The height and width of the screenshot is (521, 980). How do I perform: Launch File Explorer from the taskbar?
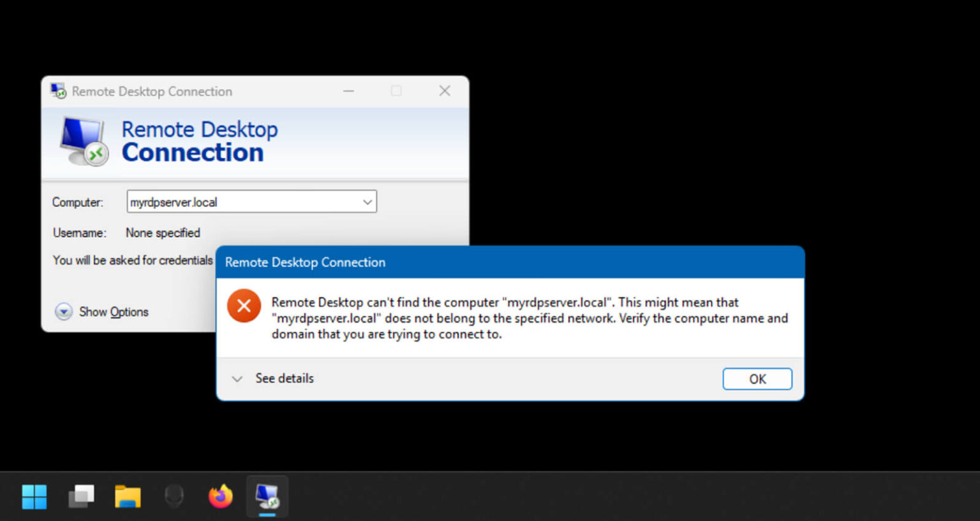128,497
